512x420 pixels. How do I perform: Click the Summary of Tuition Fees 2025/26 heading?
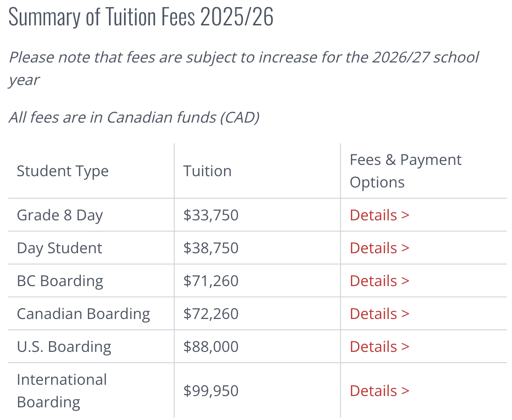(x=141, y=16)
